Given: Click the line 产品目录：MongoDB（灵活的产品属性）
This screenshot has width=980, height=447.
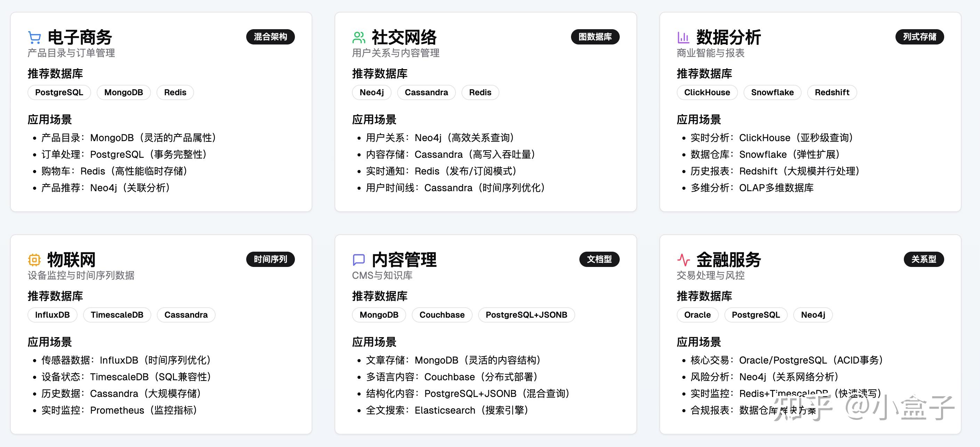Looking at the screenshot, I should coord(129,138).
